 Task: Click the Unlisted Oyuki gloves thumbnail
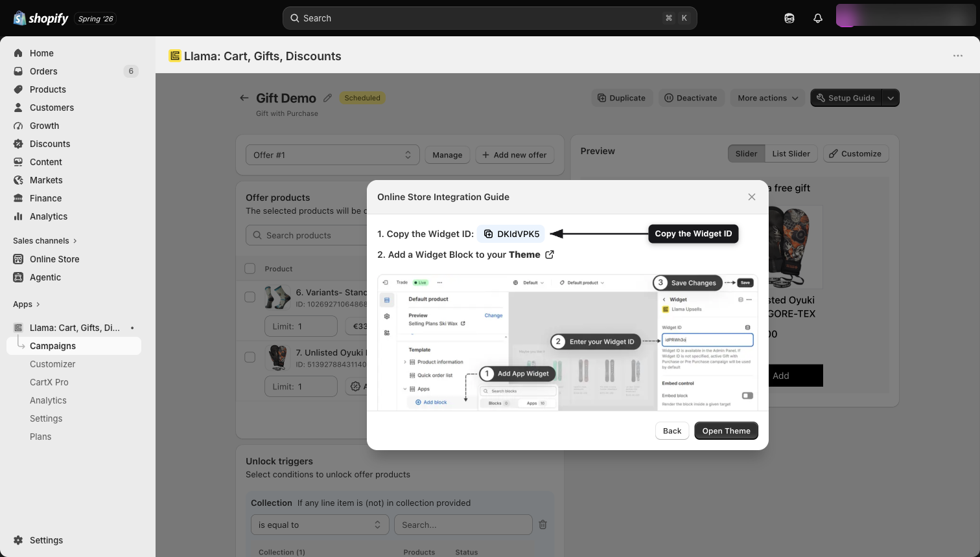(277, 358)
